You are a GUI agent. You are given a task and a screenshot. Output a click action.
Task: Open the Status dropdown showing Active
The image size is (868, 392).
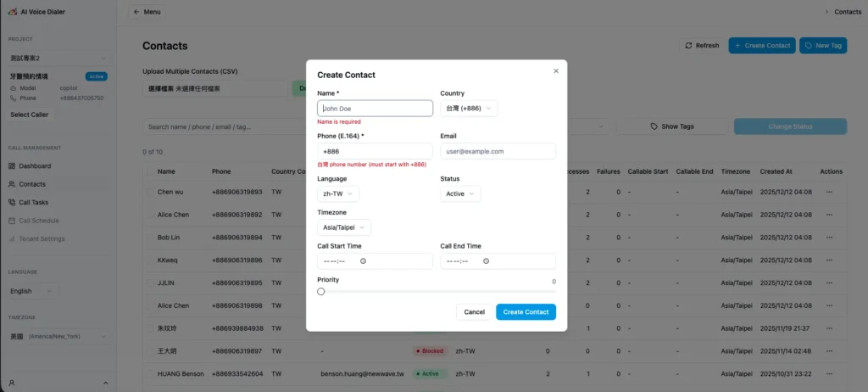coord(460,193)
